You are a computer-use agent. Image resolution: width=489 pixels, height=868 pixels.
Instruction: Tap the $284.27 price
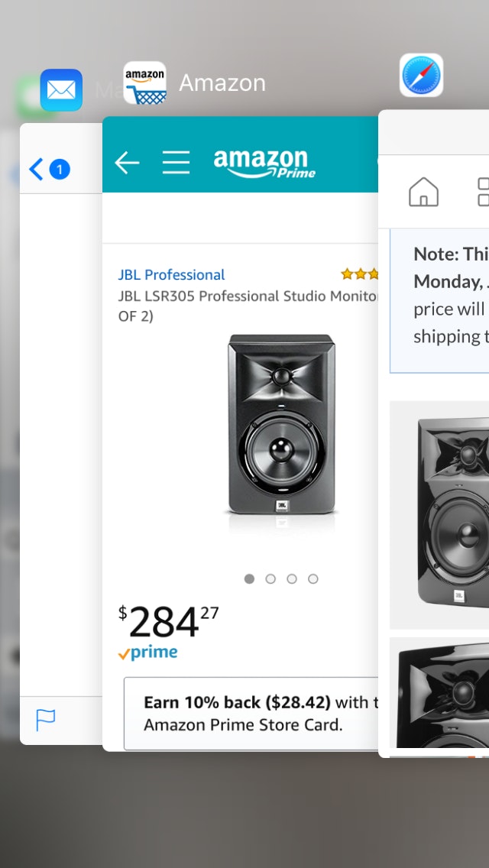tap(168, 623)
